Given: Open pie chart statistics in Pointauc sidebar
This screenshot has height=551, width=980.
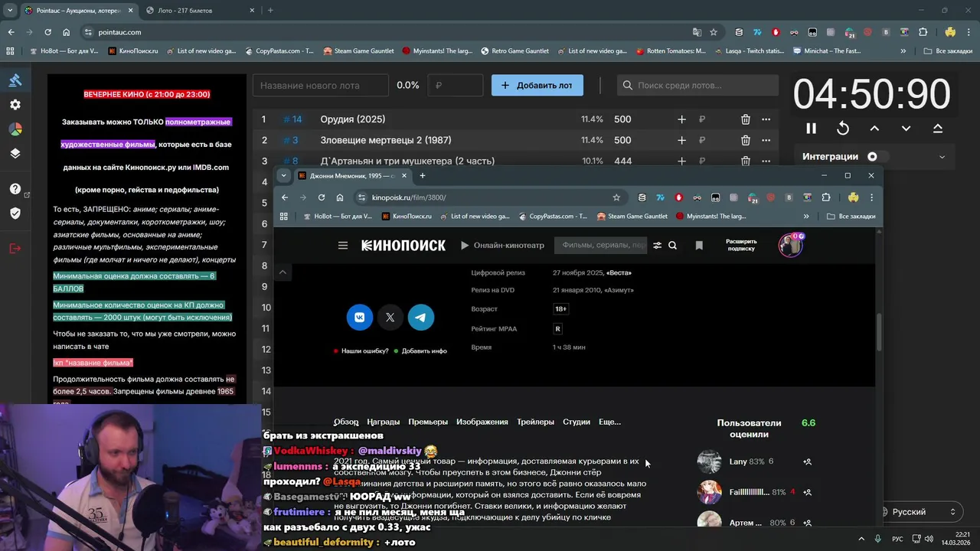Looking at the screenshot, I should (15, 129).
